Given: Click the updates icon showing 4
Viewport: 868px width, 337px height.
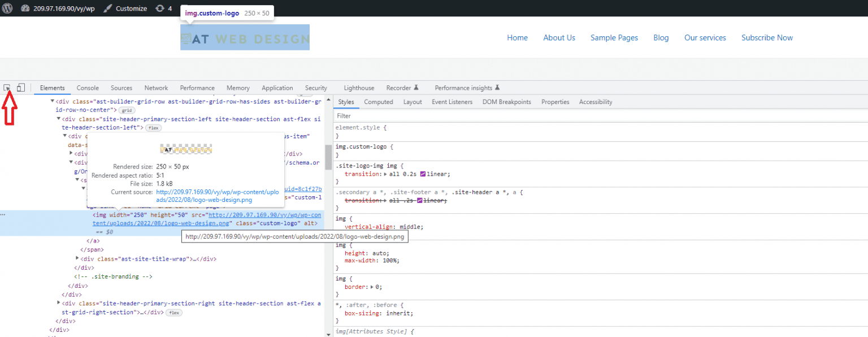Looking at the screenshot, I should [160, 8].
